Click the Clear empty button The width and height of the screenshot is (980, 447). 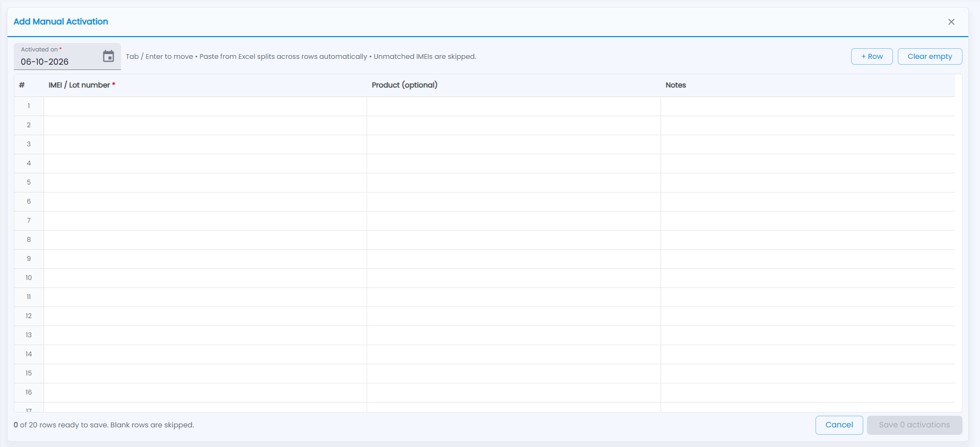pyautogui.click(x=930, y=56)
